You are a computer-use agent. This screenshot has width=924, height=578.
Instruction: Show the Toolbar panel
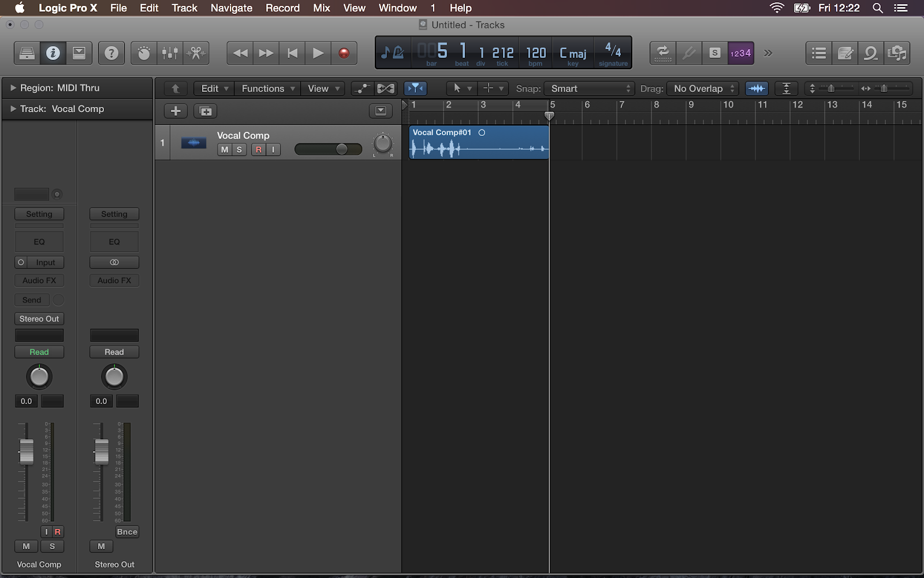pyautogui.click(x=79, y=53)
